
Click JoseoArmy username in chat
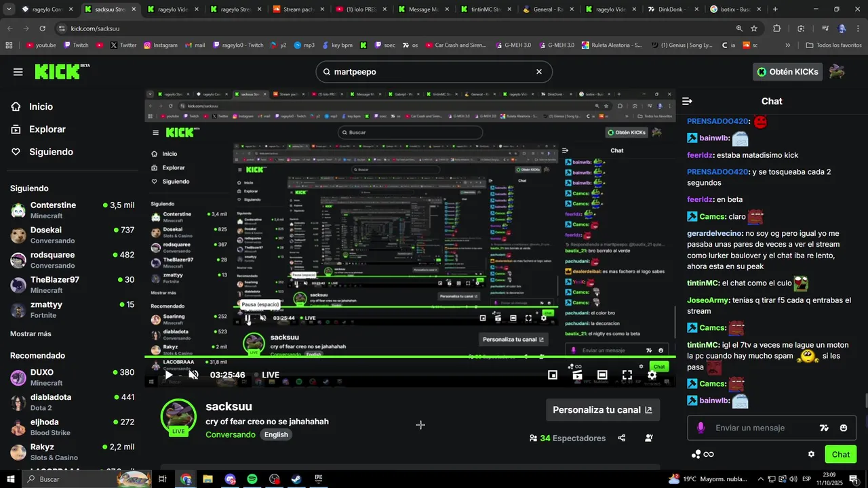click(709, 300)
